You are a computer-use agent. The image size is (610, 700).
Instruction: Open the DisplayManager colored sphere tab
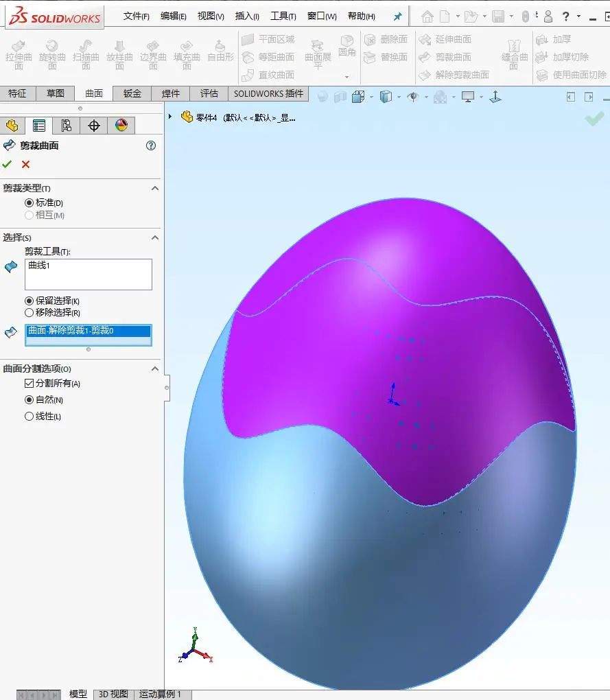tap(121, 125)
